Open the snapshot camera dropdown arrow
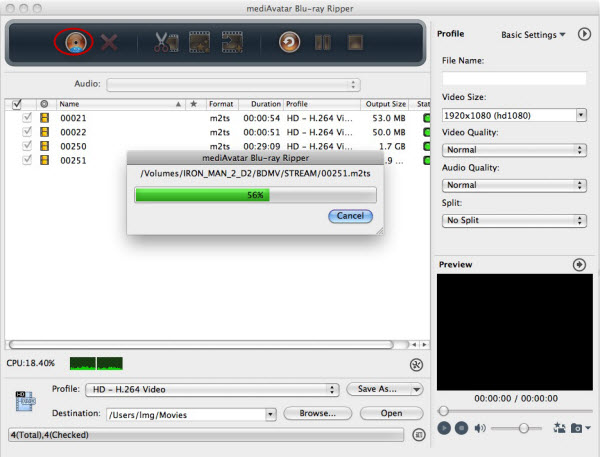Image resolution: width=600 pixels, height=457 pixels. 588,428
